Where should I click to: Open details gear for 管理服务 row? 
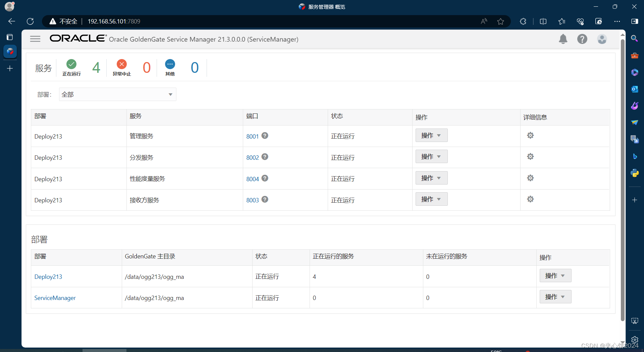coord(530,135)
